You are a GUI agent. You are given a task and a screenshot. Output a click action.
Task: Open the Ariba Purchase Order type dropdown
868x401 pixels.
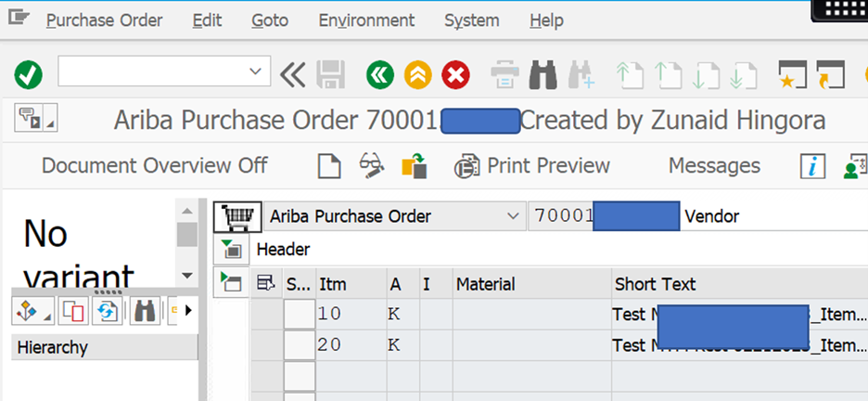[513, 216]
